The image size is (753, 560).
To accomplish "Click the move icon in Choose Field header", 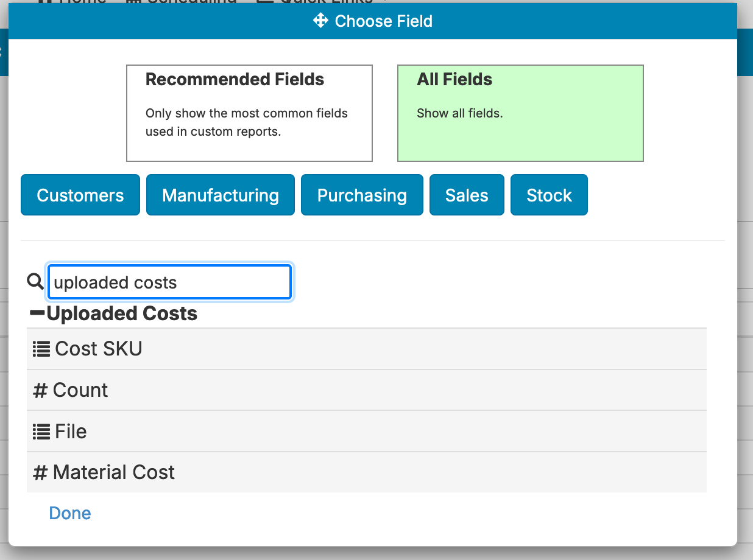I will point(320,21).
